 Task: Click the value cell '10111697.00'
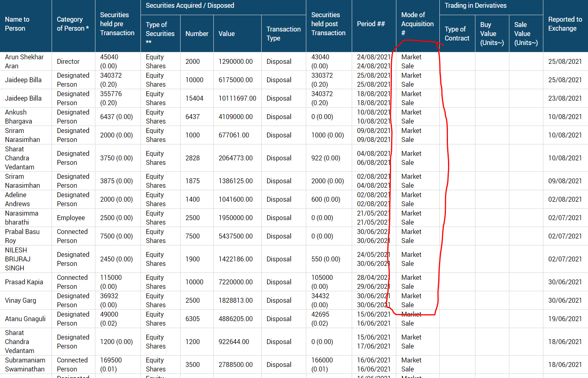point(237,99)
